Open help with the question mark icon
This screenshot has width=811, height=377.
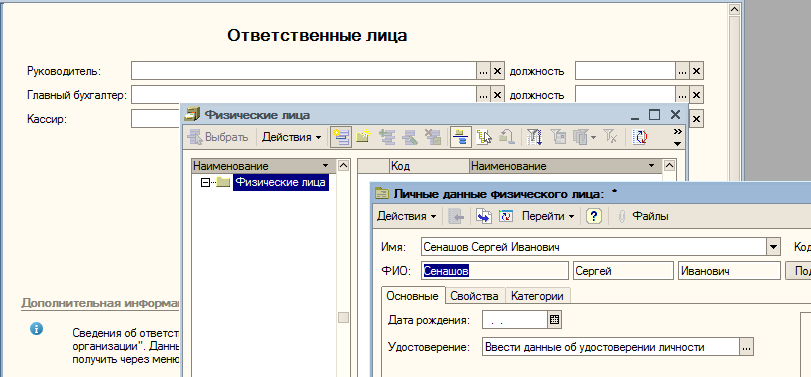pos(594,216)
